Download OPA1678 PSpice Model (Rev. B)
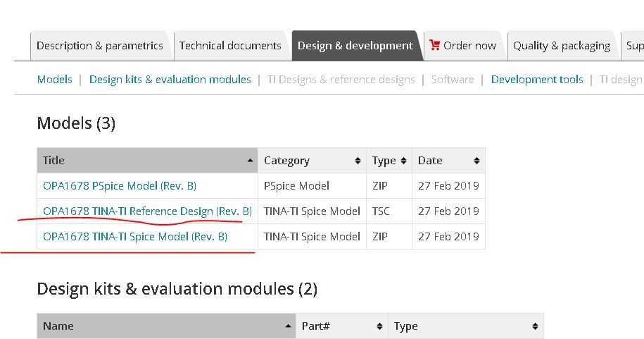The width and height of the screenshot is (644, 339). tap(120, 186)
